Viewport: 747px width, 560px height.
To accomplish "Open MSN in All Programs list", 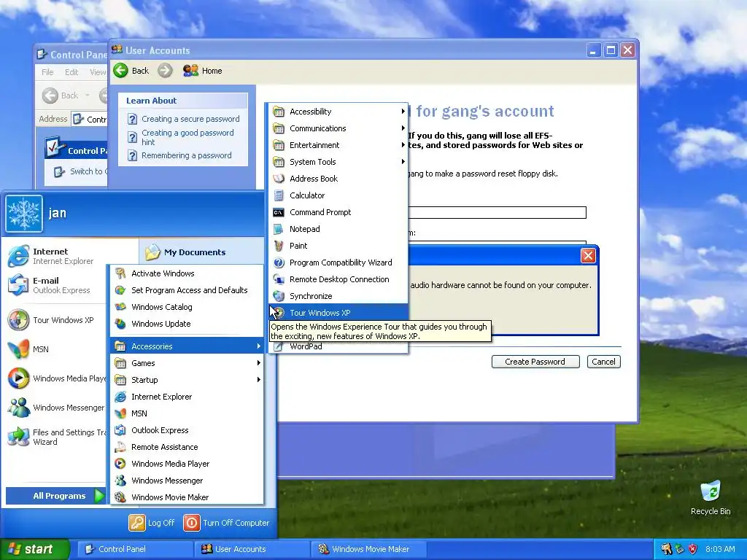I will (x=187, y=413).
